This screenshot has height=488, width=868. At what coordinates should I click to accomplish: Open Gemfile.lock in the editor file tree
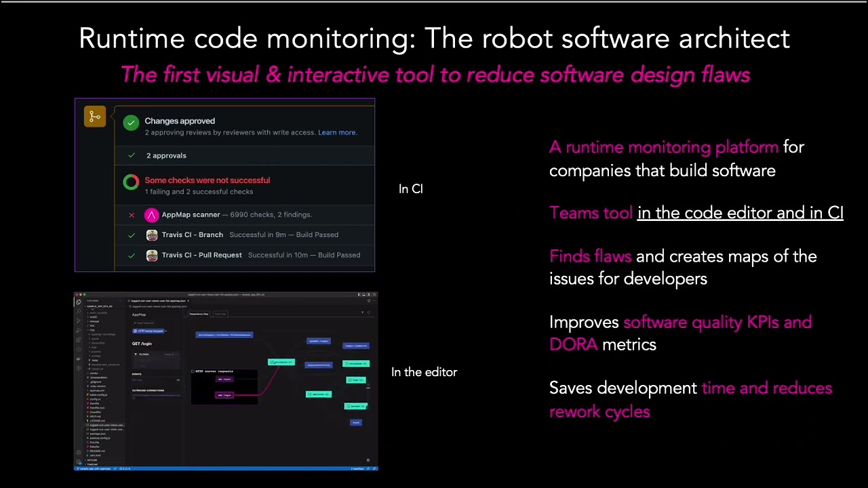[97, 408]
